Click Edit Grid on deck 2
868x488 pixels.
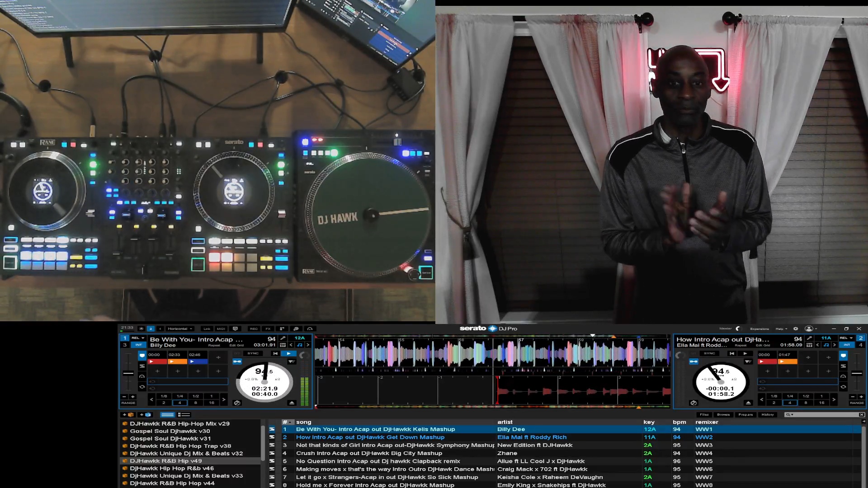click(x=763, y=346)
